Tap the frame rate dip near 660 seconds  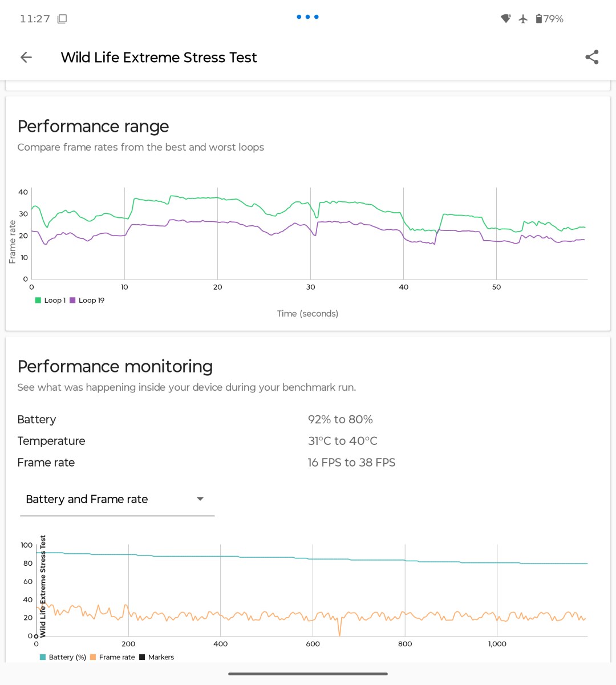pyautogui.click(x=339, y=627)
